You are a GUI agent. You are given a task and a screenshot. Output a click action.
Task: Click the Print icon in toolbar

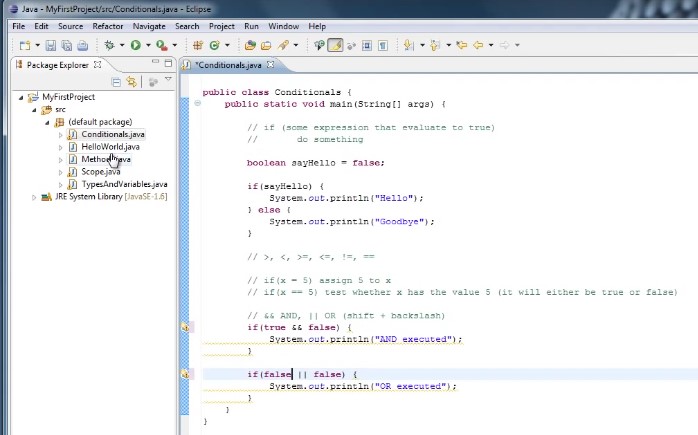coord(82,45)
